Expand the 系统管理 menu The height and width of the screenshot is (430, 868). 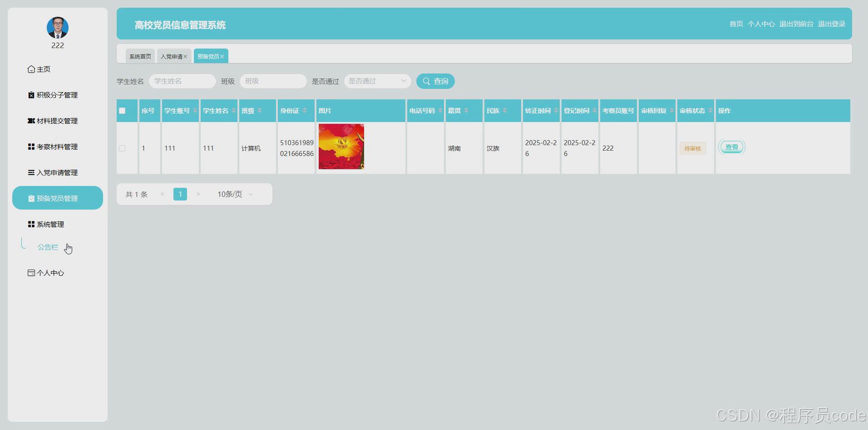(x=58, y=225)
